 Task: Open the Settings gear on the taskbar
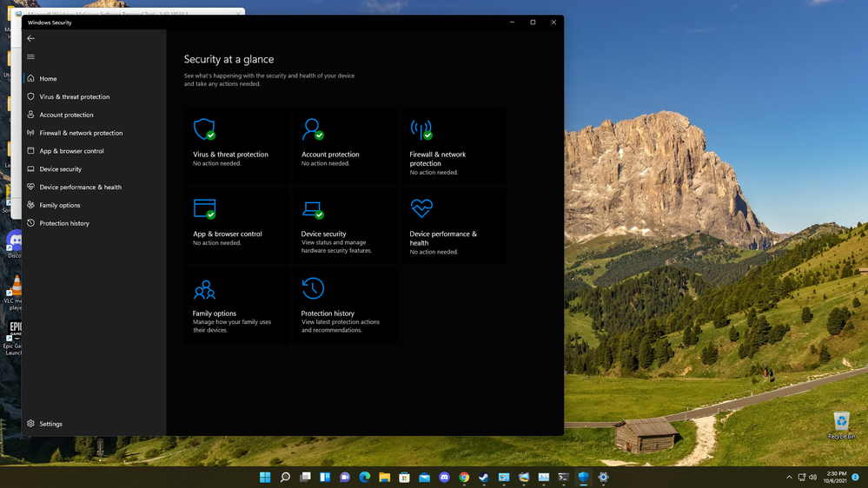click(x=603, y=477)
